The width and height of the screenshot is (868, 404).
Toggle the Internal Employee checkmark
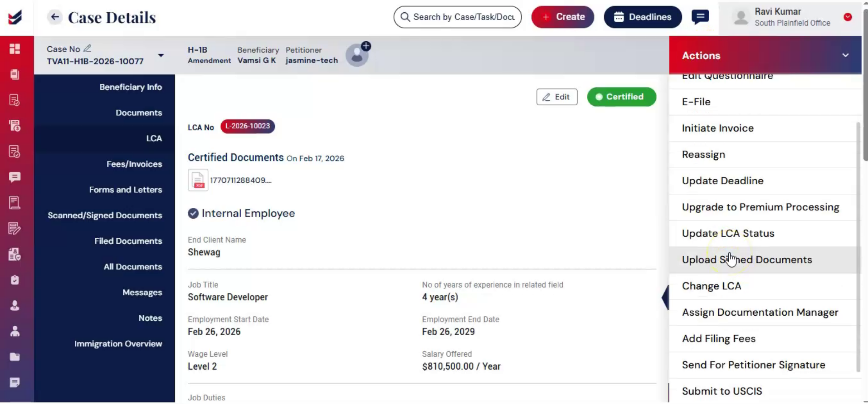pyautogui.click(x=193, y=214)
